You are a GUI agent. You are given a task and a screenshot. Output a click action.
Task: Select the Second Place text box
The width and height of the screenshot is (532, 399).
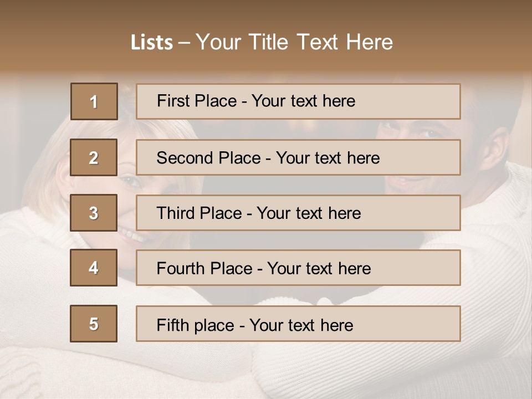[x=298, y=157]
